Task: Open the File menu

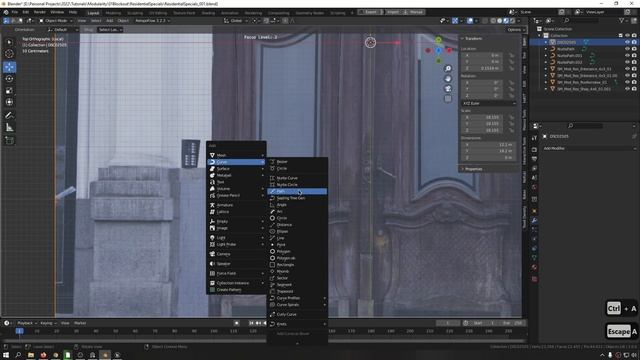Action: (15, 12)
